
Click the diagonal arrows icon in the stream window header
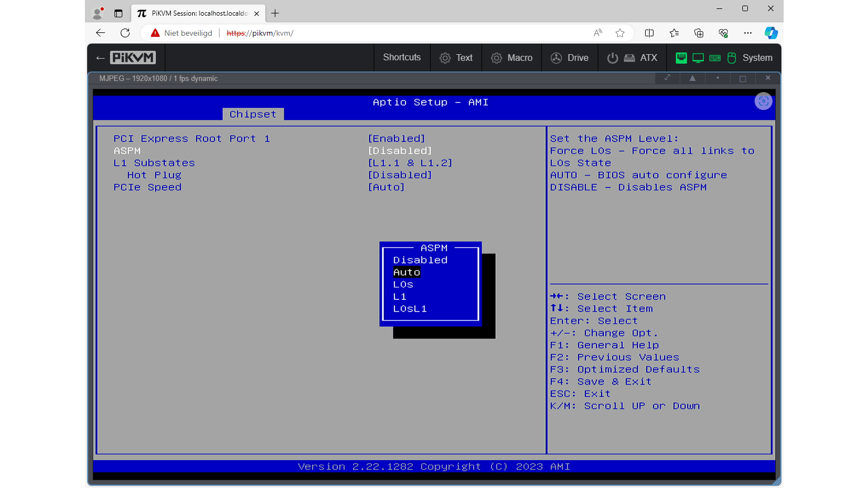pos(667,78)
